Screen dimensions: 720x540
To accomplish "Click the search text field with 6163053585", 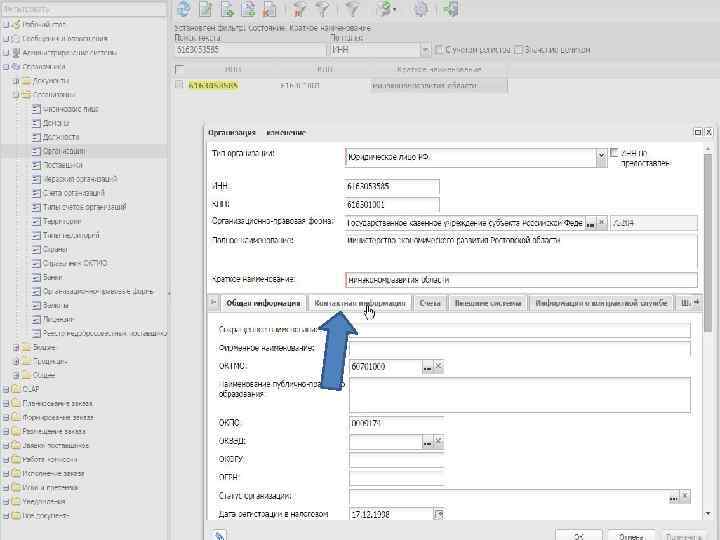I will pos(250,50).
